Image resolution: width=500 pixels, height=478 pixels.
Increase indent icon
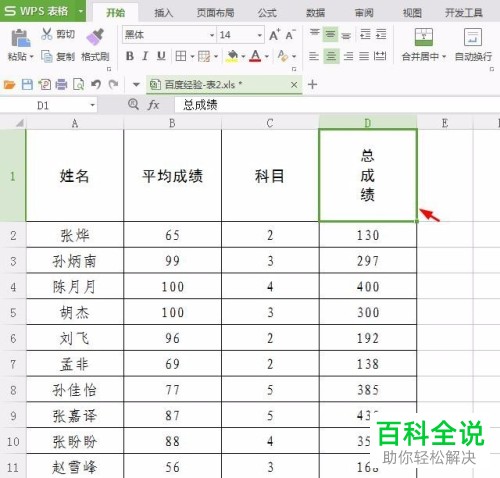(x=381, y=34)
